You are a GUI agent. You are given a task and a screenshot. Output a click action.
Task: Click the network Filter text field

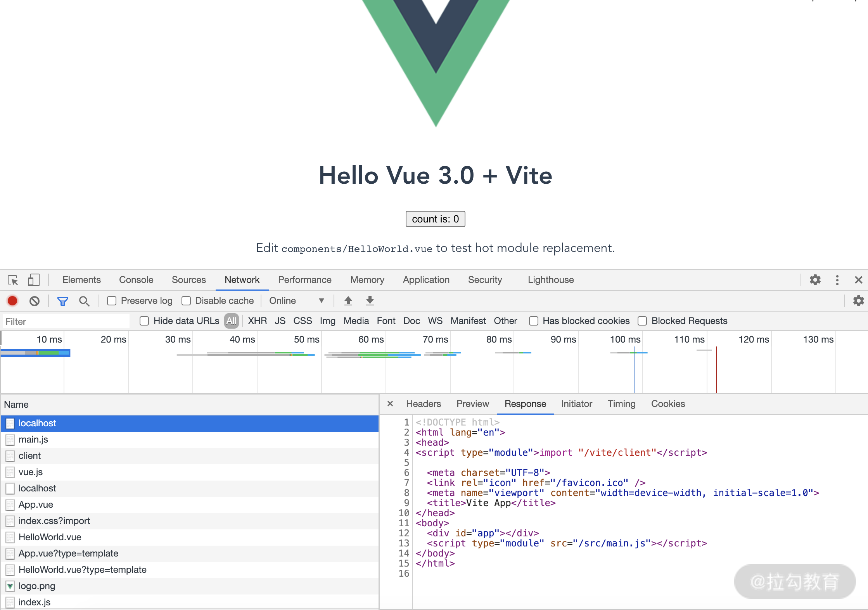66,321
